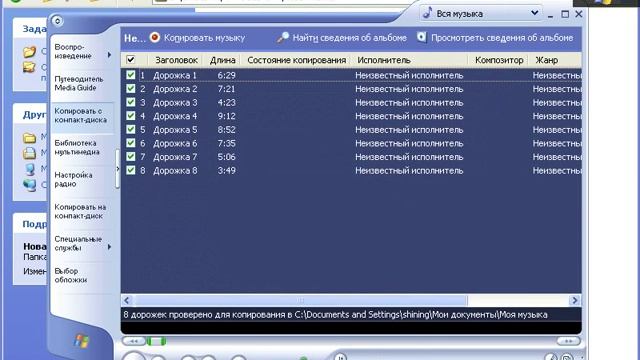This screenshot has width=640, height=360.
Task: Uncheck the checkbox for Дорожка 7
Action: click(x=131, y=156)
